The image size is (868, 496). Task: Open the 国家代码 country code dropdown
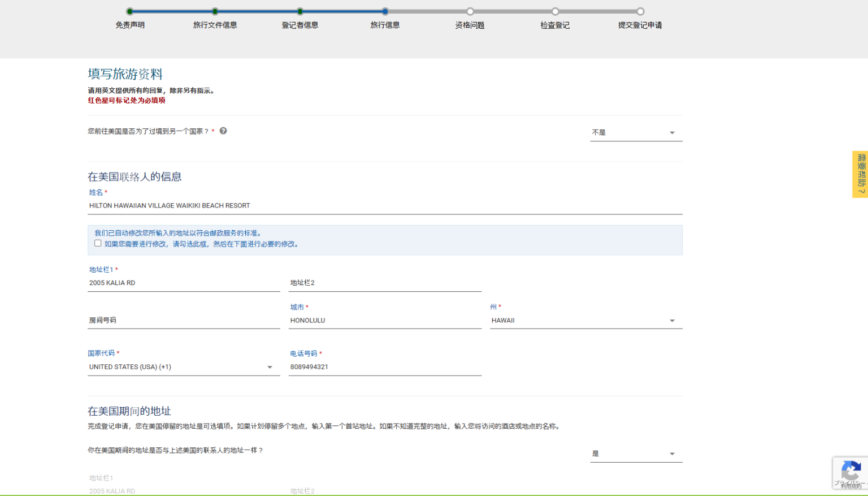click(x=183, y=367)
